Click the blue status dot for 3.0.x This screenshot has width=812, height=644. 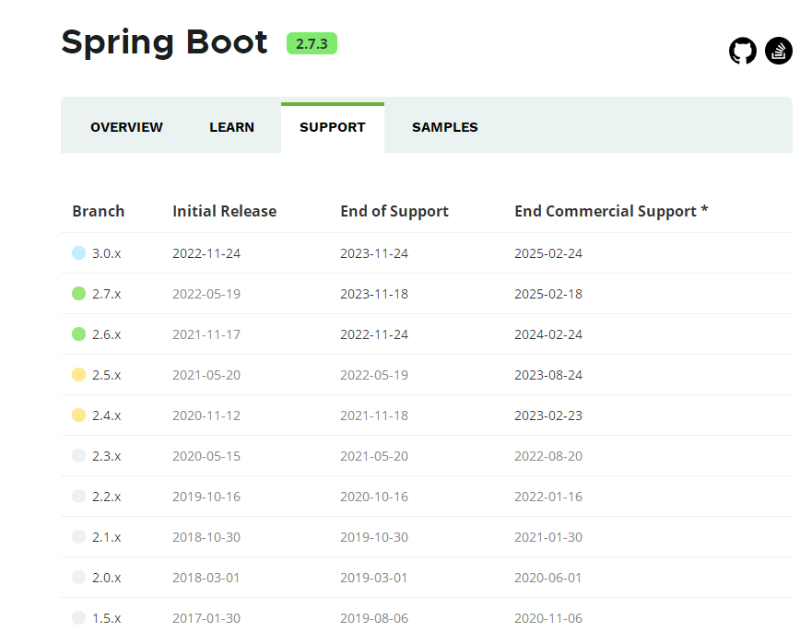pos(78,253)
